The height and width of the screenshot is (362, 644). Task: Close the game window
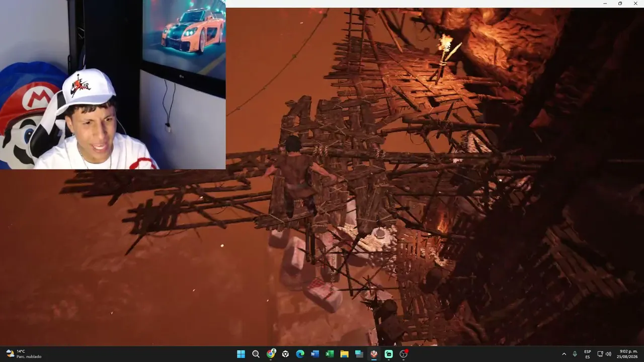pyautogui.click(x=635, y=4)
